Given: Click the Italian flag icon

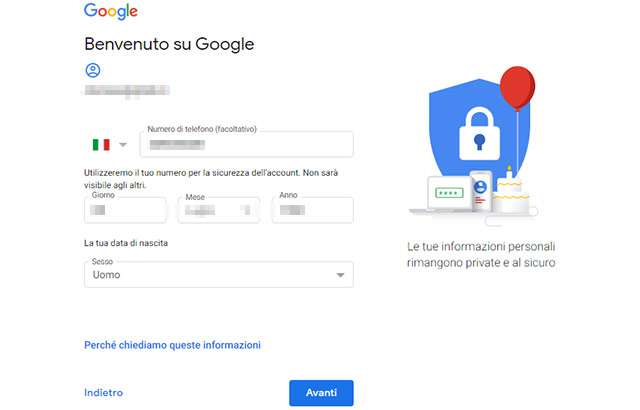Looking at the screenshot, I should pyautogui.click(x=101, y=145).
